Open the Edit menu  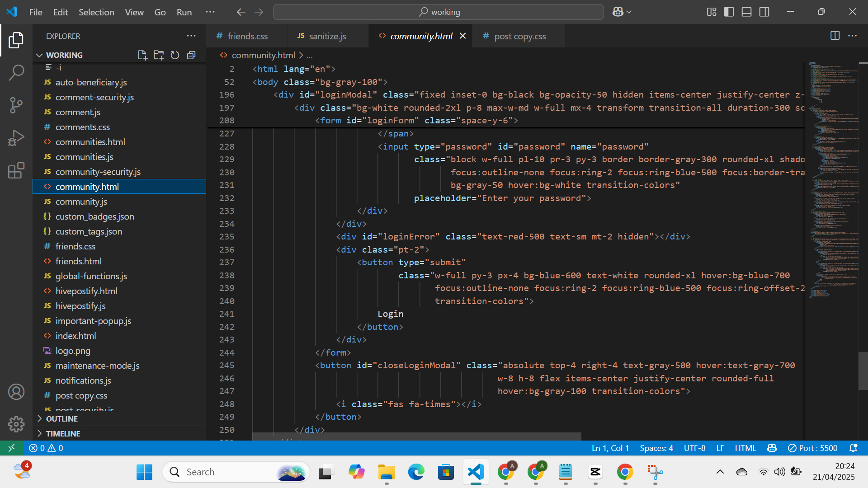(x=61, y=12)
